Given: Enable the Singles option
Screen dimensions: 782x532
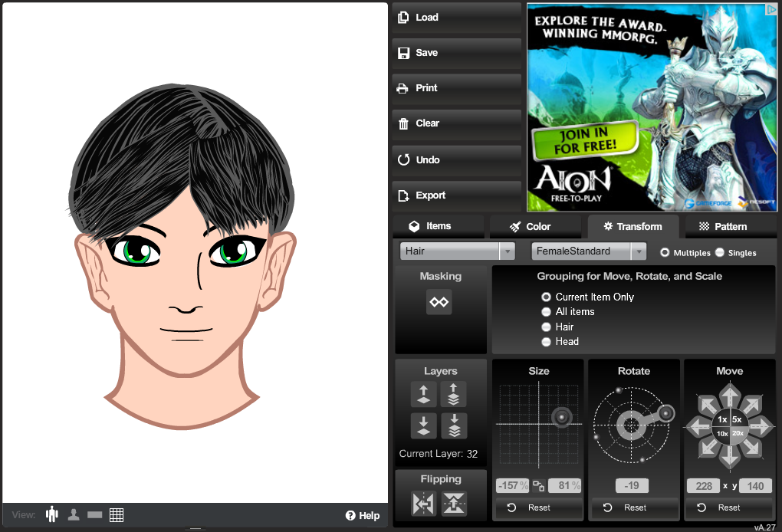Looking at the screenshot, I should click(720, 252).
